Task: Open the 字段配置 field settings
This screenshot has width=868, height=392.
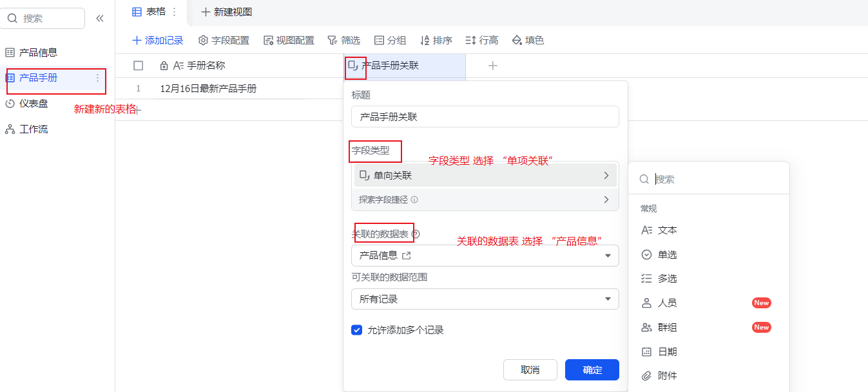Action: [224, 41]
